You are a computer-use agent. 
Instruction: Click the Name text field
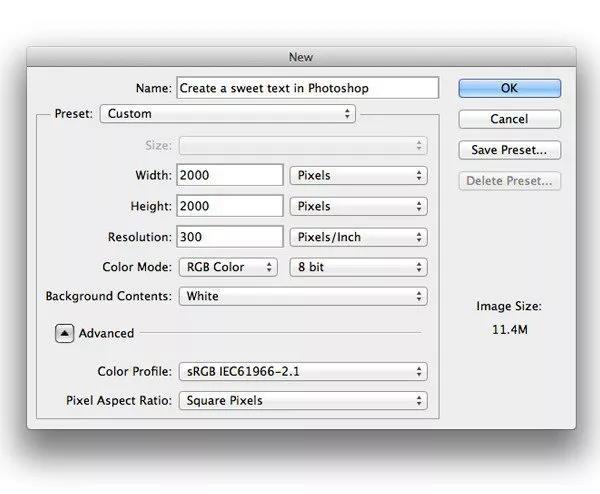307,88
